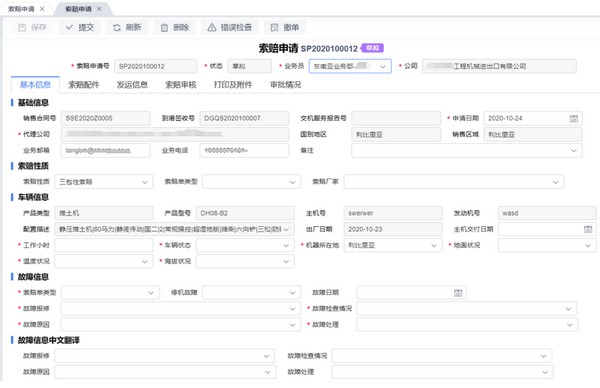Click the 工作小时 input field
The image size is (600, 388).
(x=104, y=245)
